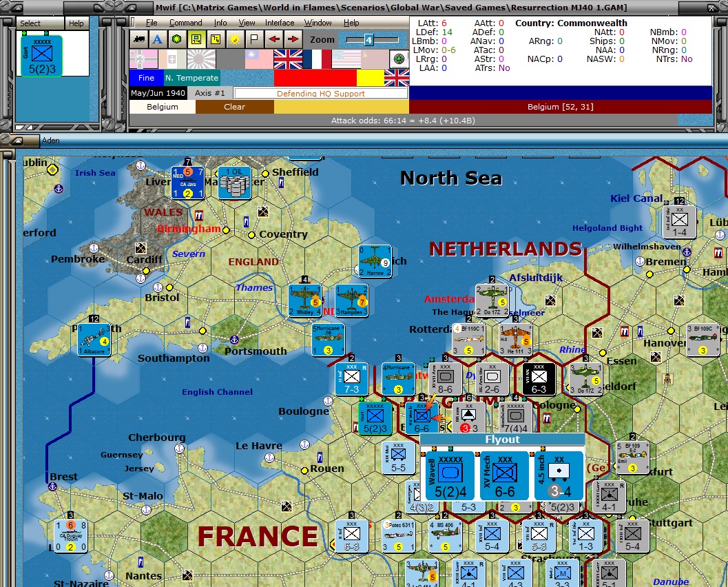Open the View menu

pyautogui.click(x=247, y=23)
